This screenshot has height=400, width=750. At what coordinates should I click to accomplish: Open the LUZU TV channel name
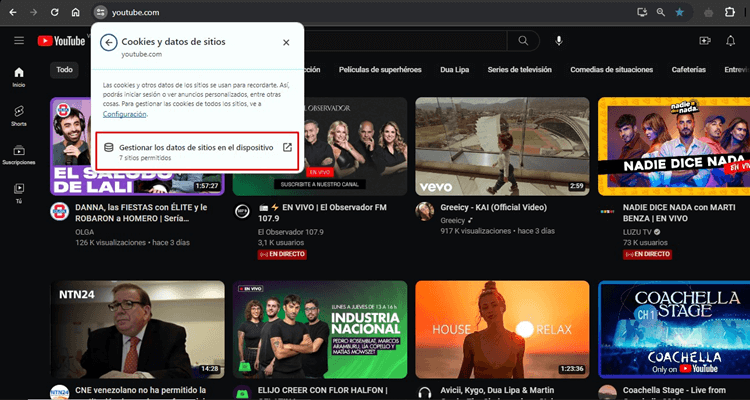point(638,232)
